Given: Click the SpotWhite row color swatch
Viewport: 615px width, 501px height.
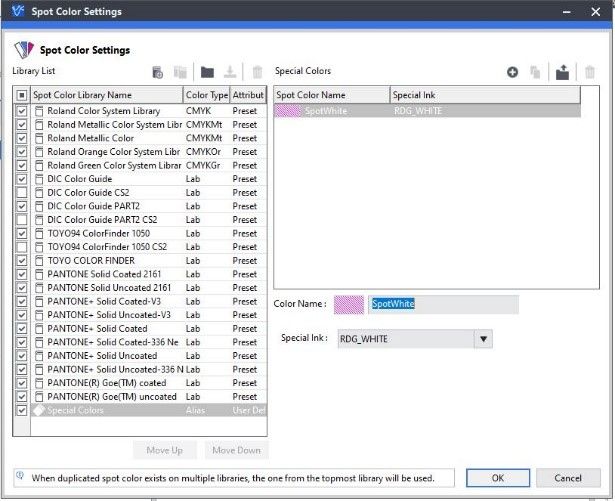Looking at the screenshot, I should pyautogui.click(x=287, y=111).
